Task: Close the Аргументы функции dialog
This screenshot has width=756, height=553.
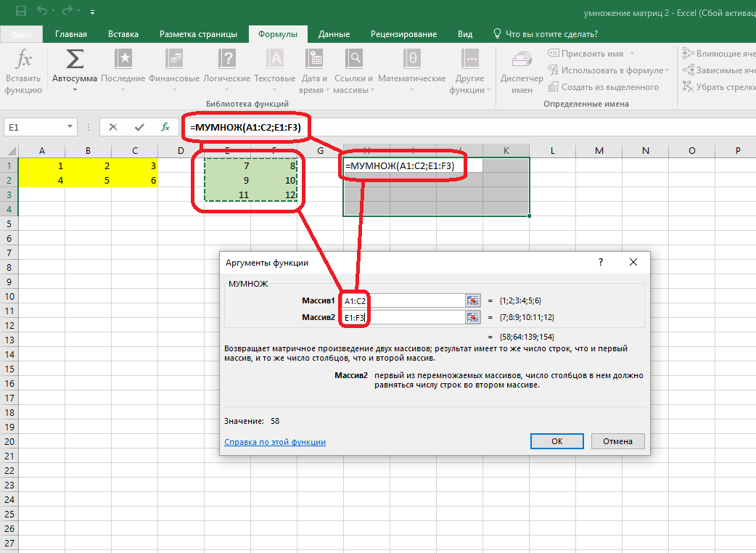Action: pyautogui.click(x=633, y=262)
